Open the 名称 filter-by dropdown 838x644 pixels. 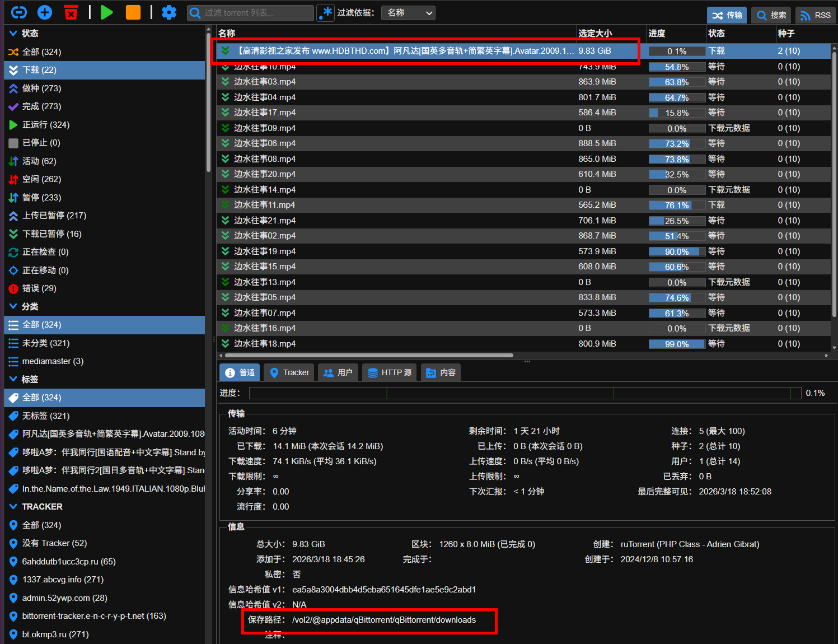coord(408,13)
